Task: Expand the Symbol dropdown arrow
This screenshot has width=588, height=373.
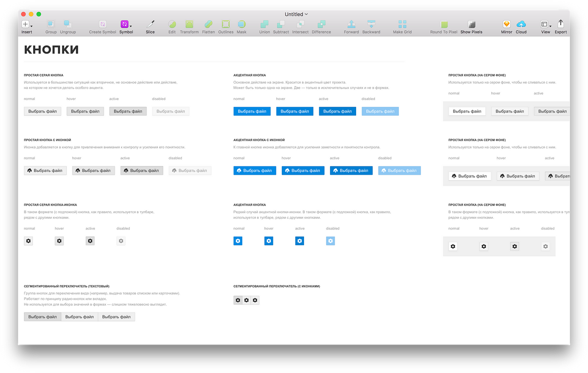Action: 131,26
